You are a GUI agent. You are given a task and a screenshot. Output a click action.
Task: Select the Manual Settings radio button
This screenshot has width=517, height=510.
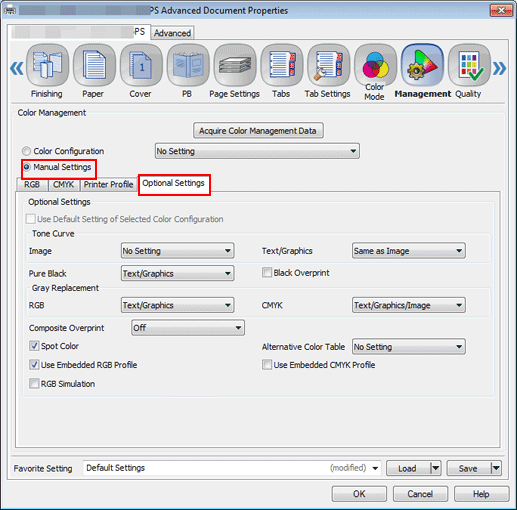(x=26, y=167)
